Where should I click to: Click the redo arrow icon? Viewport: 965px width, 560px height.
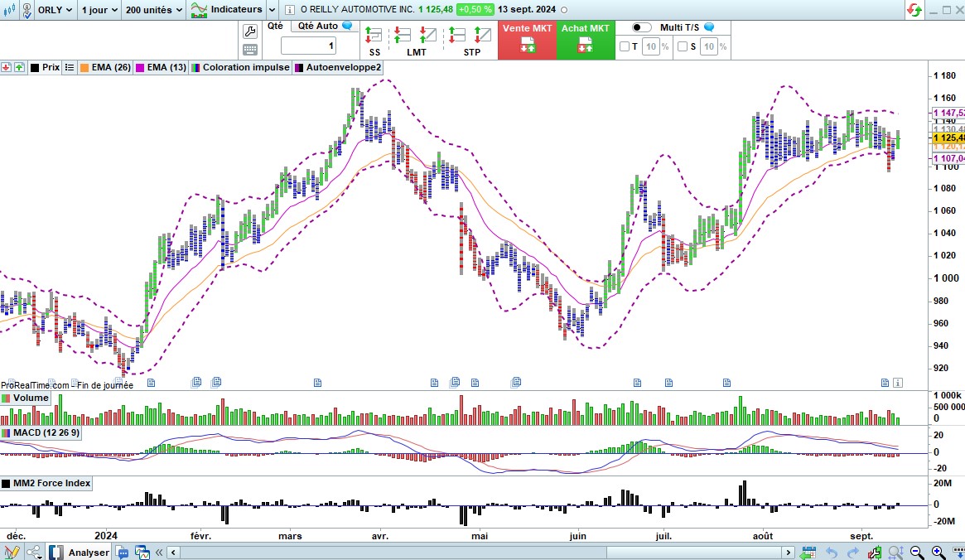(853, 553)
